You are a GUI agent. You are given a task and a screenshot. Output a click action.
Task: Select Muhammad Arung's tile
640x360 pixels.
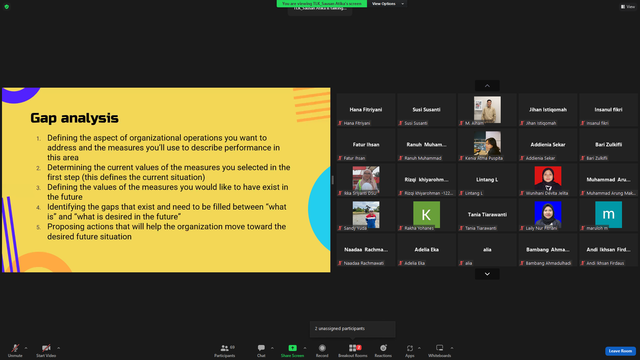(x=608, y=180)
